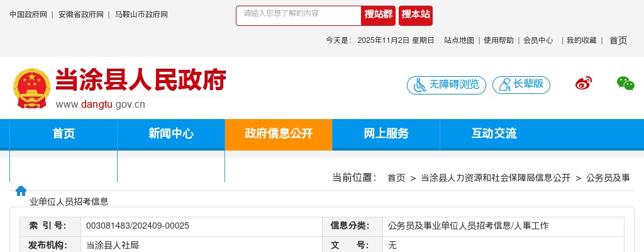The height and width of the screenshot is (252, 644).
Task: Click the blue home icon near breadcrumb
Action: [21, 191]
